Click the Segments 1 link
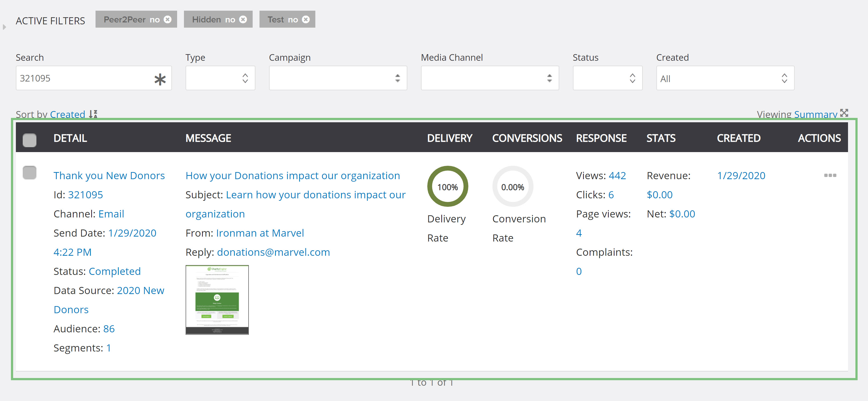This screenshot has height=401, width=868. [x=108, y=348]
